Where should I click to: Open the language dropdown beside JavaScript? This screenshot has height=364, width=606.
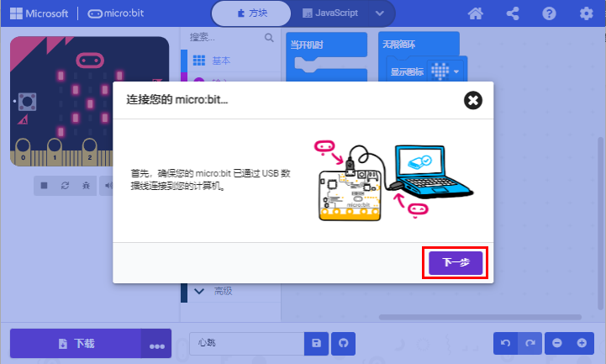(x=380, y=13)
